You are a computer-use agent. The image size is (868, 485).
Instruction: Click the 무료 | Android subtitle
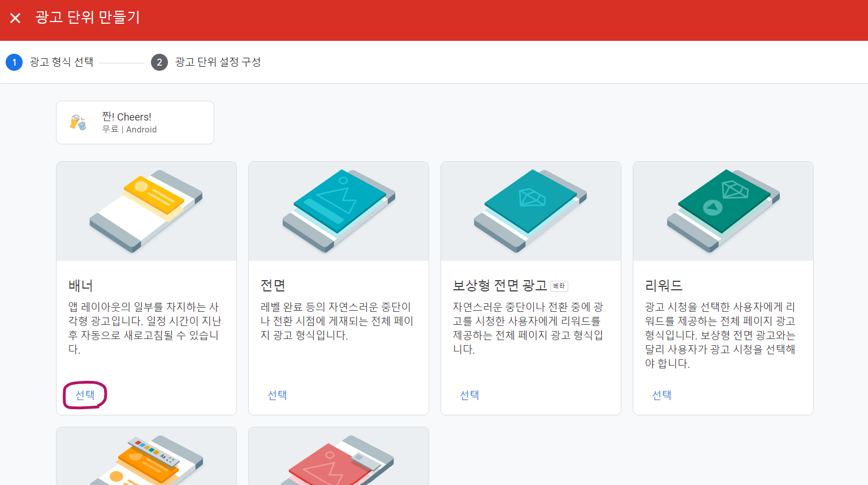tap(129, 130)
